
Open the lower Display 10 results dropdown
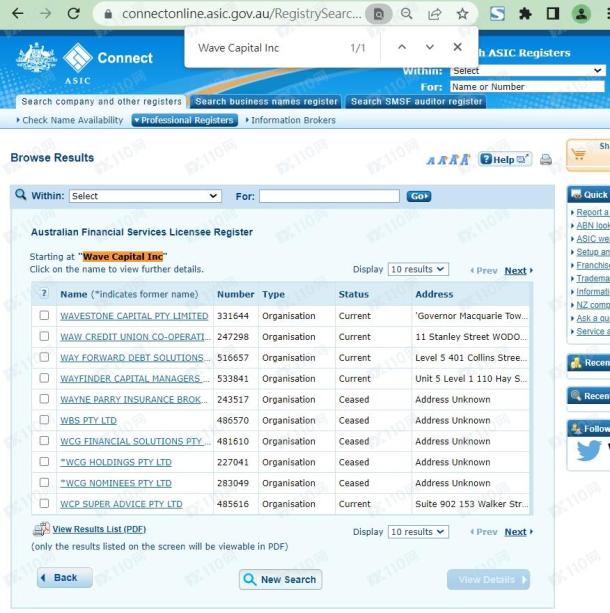[418, 532]
